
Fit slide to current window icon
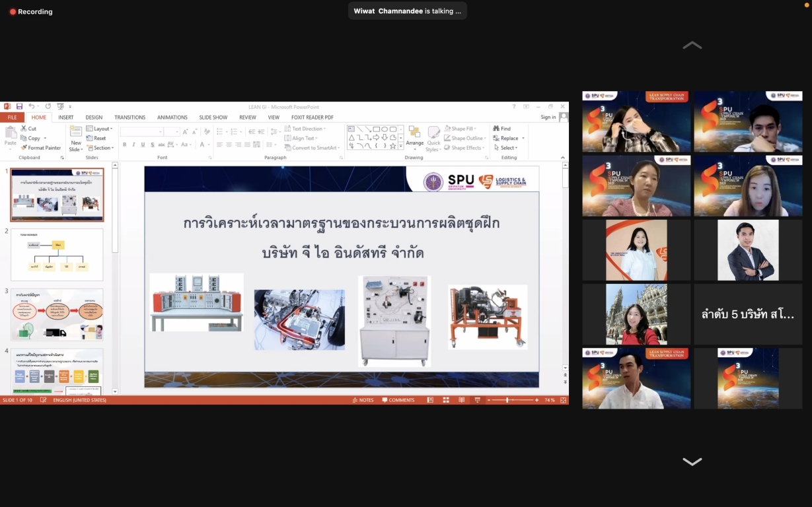pyautogui.click(x=564, y=400)
